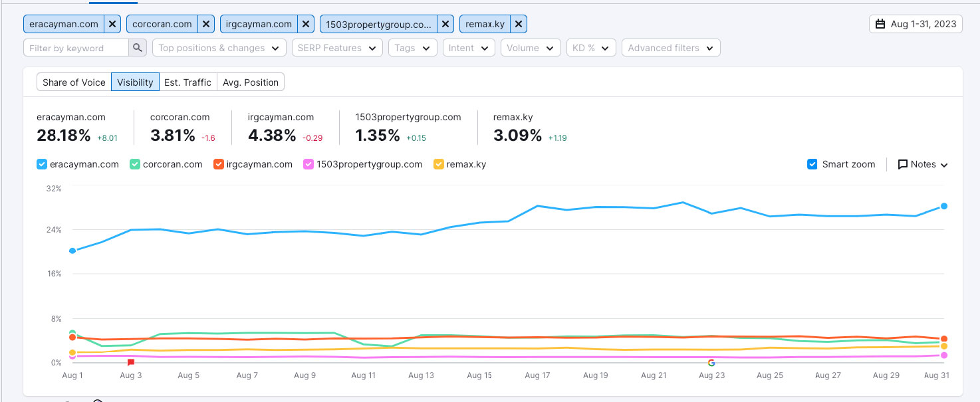This screenshot has height=402, width=980.
Task: Remove the eracayman.com domain chip
Action: (112, 24)
